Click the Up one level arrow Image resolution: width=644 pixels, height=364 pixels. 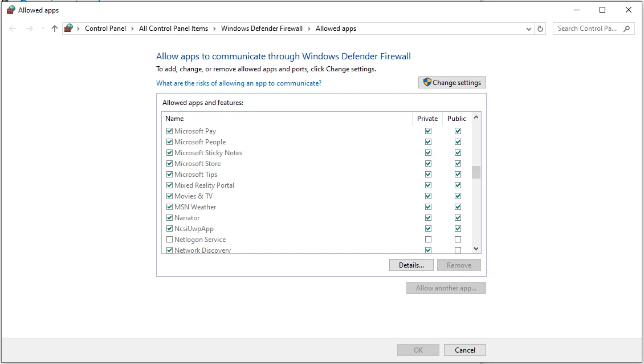coord(55,29)
